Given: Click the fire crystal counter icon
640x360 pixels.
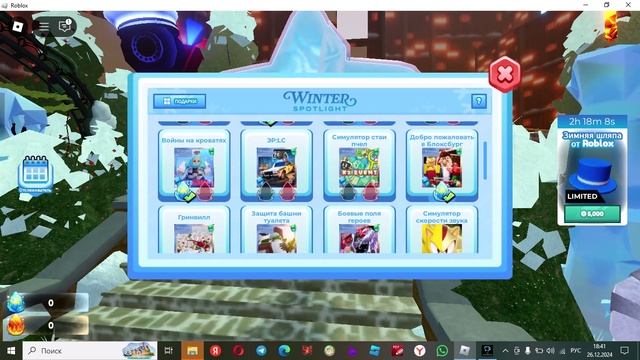Looking at the screenshot, I should (x=16, y=325).
